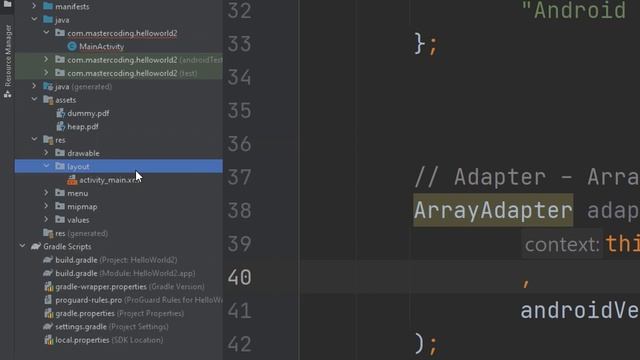Click the dummy.pdf file icon

point(60,113)
